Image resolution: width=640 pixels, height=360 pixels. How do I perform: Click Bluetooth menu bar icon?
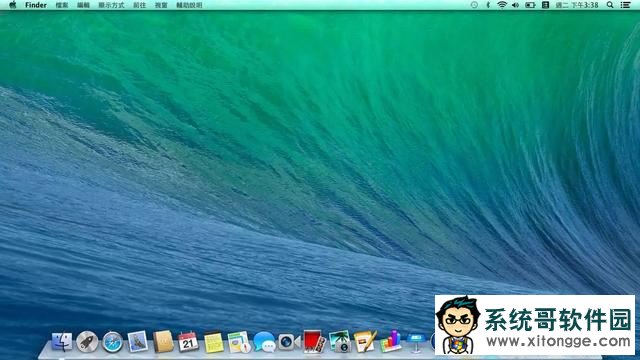[488, 5]
